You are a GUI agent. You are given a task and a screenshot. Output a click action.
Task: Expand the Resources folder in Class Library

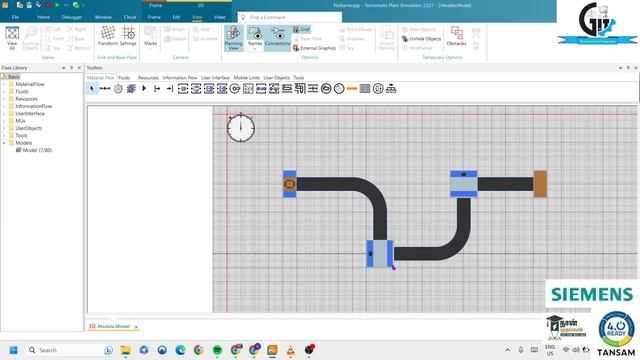[4, 99]
